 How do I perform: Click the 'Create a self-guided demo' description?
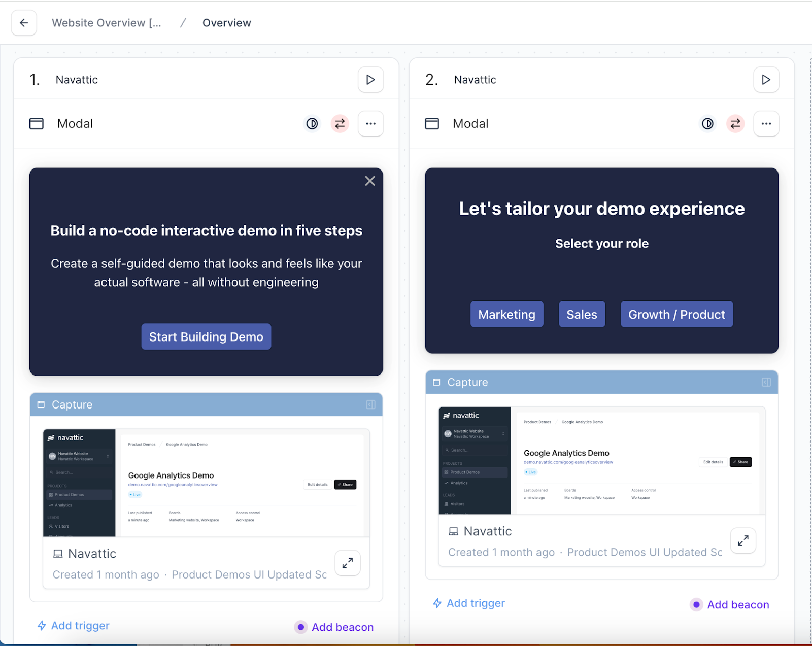206,273
